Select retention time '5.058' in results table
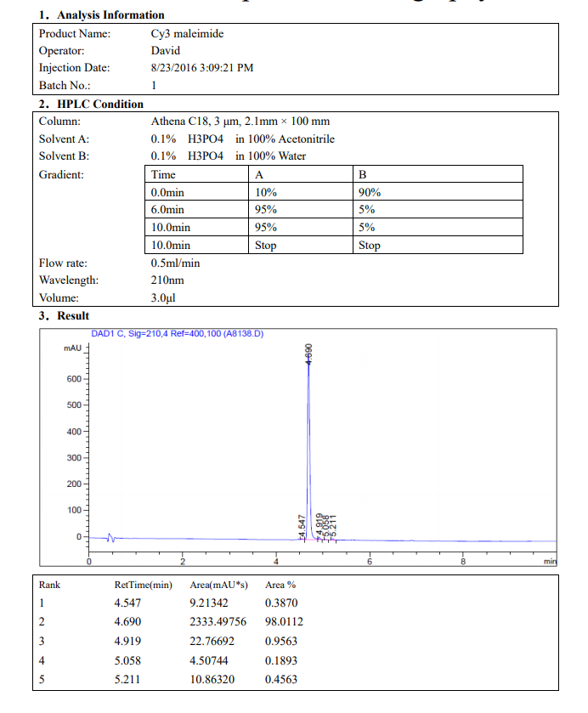This screenshot has width=588, height=713. [127, 660]
